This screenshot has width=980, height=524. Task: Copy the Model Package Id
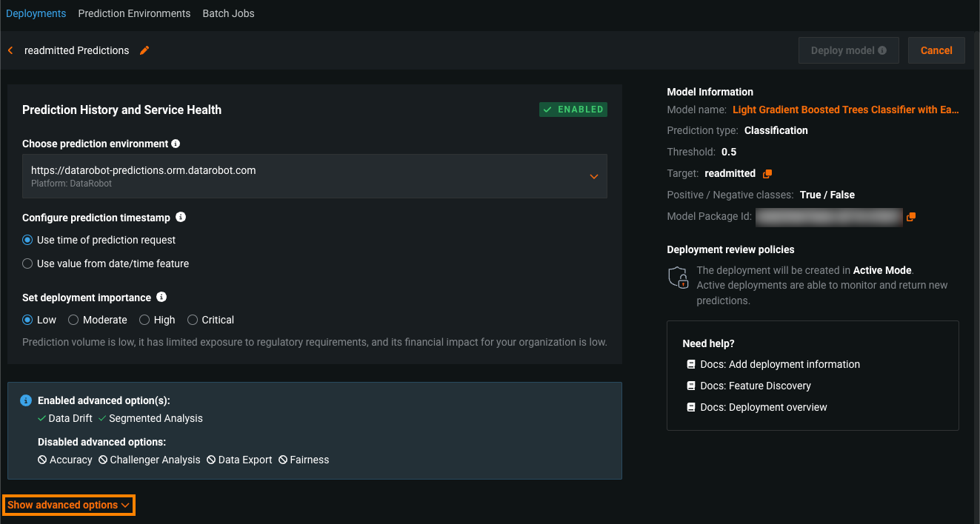click(x=911, y=217)
